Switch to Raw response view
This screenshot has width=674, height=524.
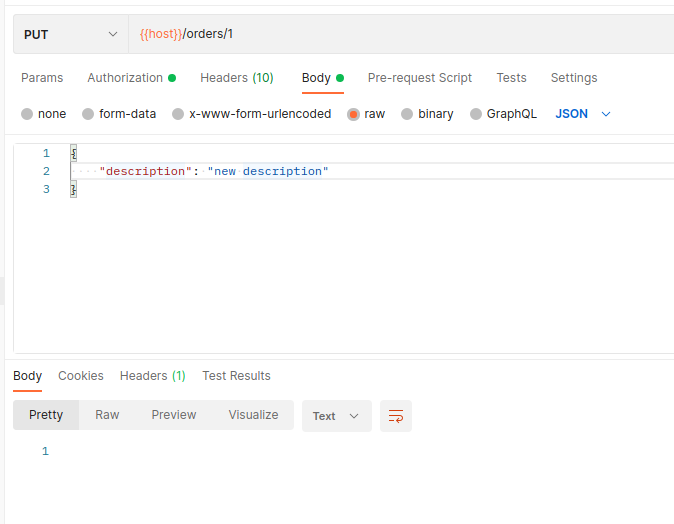point(107,415)
